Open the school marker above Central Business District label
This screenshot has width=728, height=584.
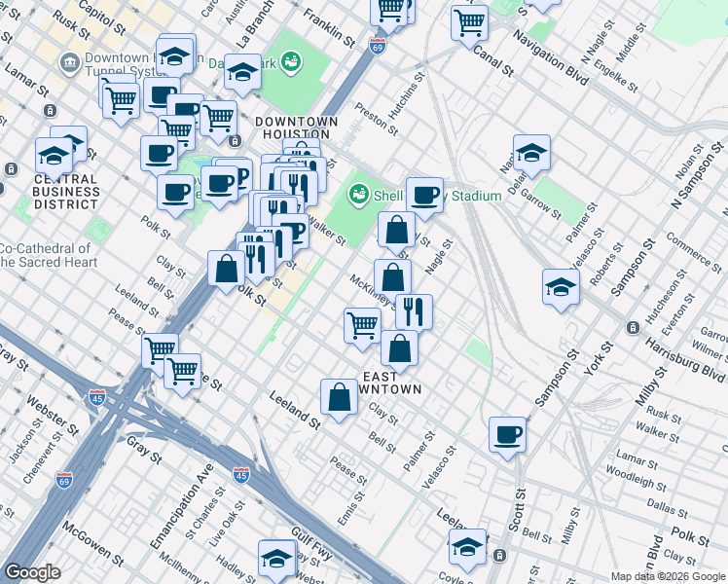54,157
